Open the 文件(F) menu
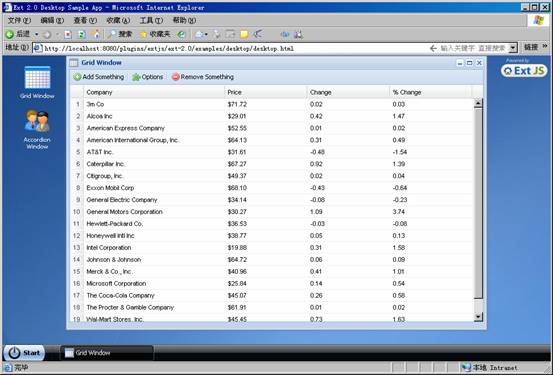Screen dimensions: 553x375 point(19,20)
